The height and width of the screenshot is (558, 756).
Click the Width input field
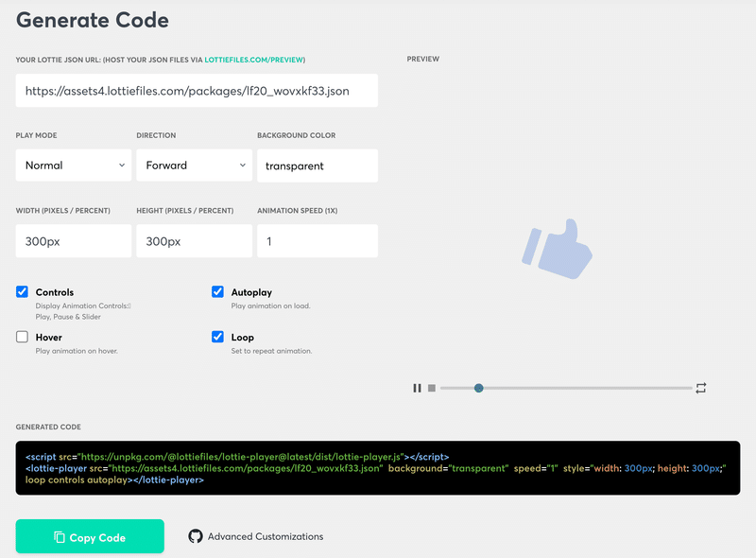tap(74, 241)
